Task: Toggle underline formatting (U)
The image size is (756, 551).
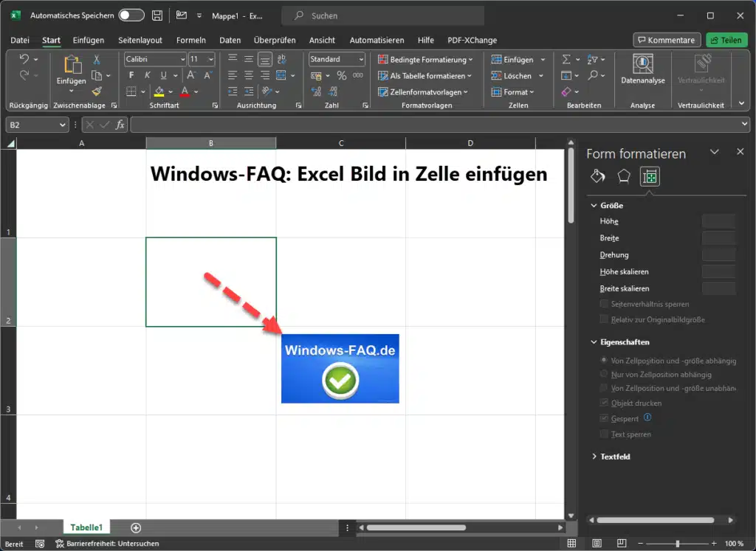Action: click(163, 75)
